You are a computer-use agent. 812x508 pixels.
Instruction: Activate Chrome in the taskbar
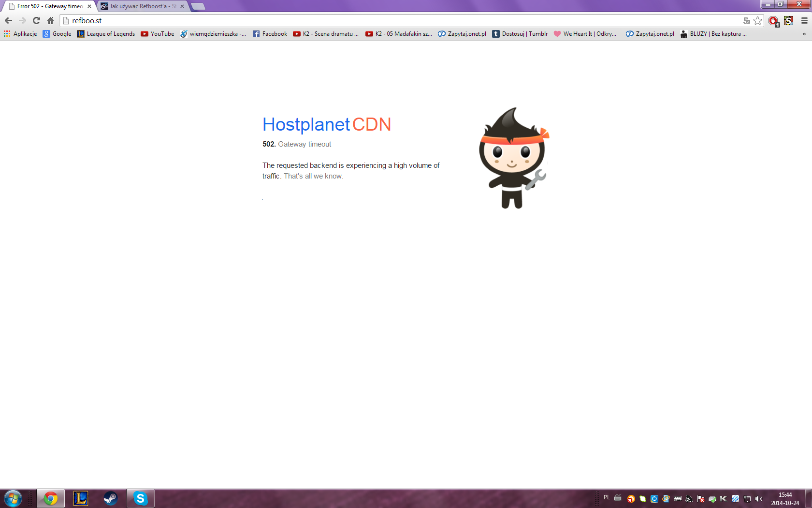tap(51, 498)
